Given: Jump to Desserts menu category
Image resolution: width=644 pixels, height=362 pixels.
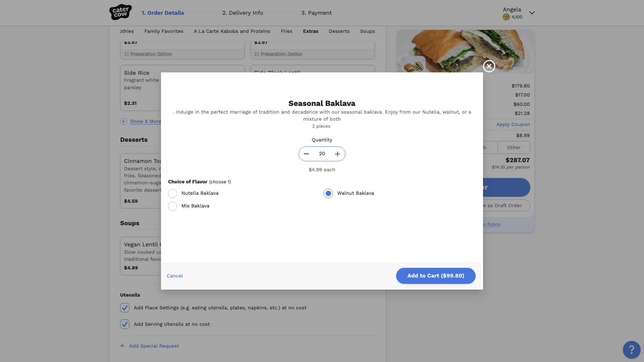Looking at the screenshot, I should click(x=339, y=31).
